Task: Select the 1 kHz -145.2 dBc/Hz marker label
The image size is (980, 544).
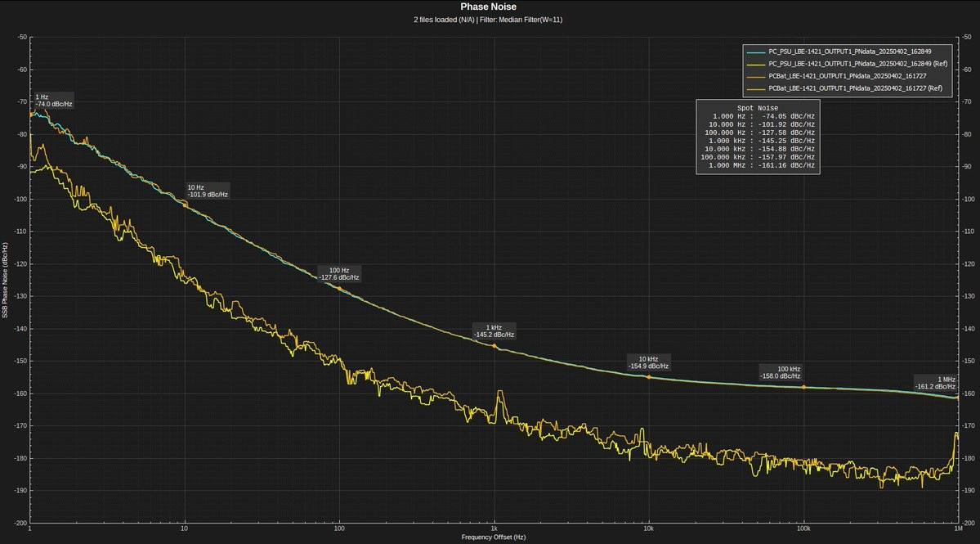Action: (494, 331)
